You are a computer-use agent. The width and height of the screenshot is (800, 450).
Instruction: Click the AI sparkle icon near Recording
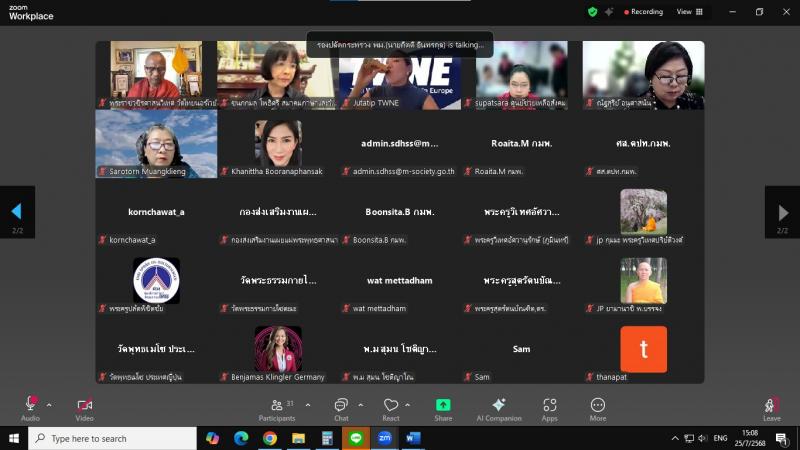click(609, 12)
